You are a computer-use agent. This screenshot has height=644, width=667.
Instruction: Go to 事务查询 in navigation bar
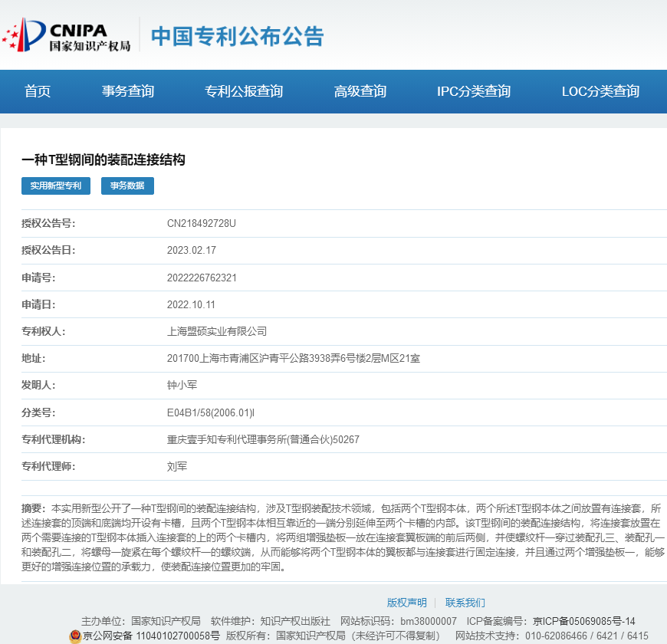(128, 92)
